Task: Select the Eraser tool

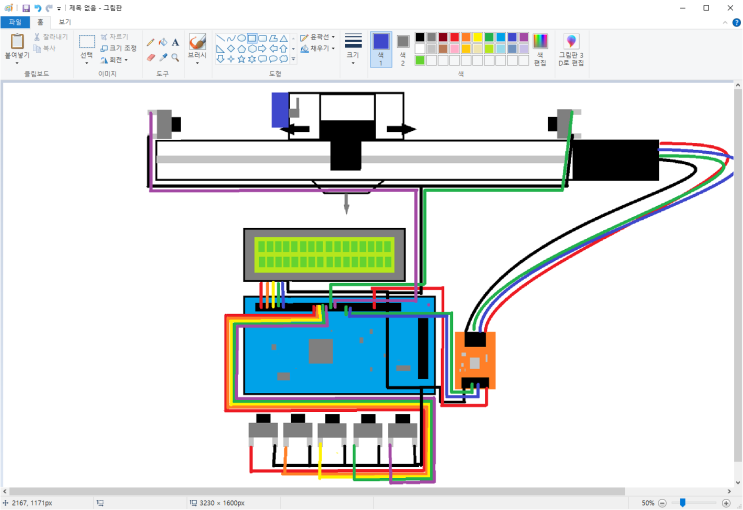Action: tap(151, 57)
